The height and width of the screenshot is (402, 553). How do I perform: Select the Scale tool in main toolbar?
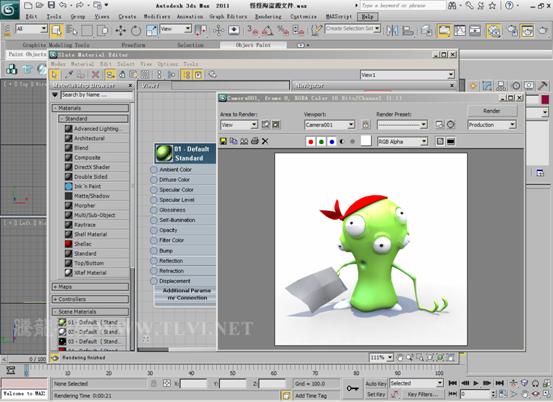click(151, 31)
